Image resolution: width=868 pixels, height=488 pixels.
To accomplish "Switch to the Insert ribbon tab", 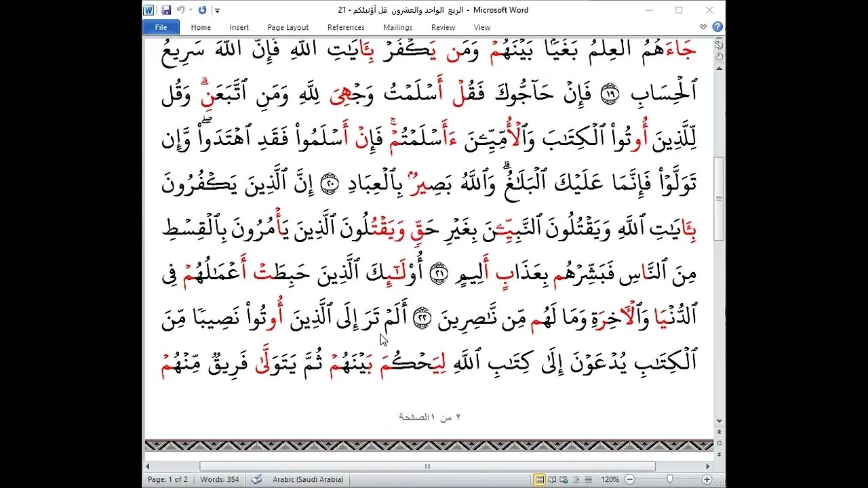I will [239, 27].
